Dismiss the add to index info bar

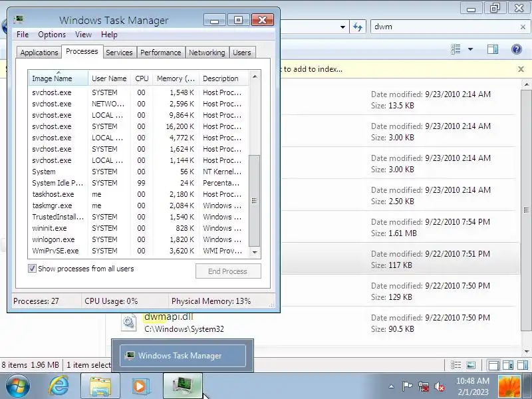[521, 69]
